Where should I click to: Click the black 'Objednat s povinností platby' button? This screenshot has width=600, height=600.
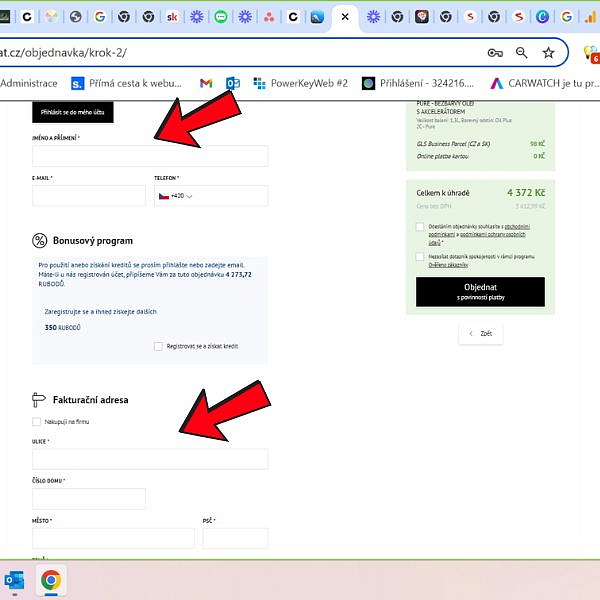click(x=480, y=292)
